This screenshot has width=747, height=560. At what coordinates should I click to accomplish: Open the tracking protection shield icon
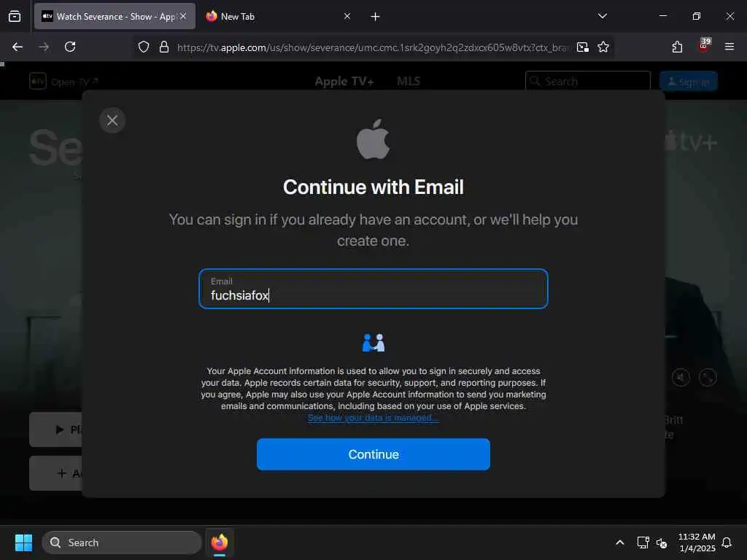click(x=144, y=47)
